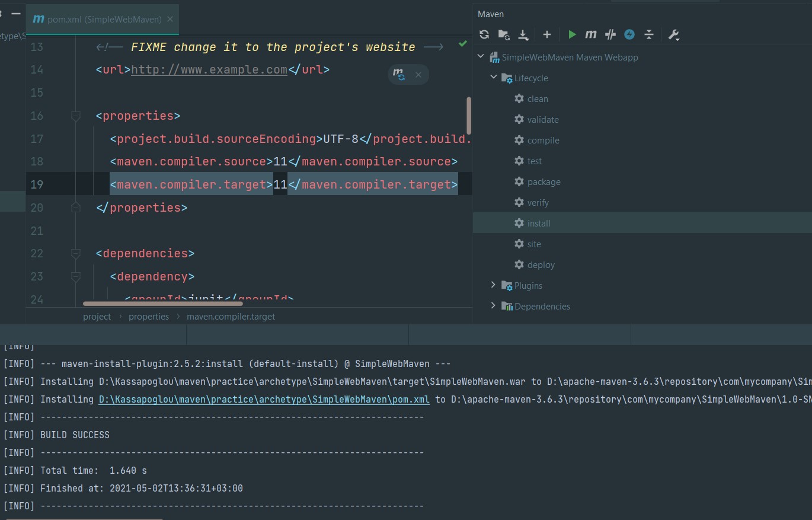Select the verify lifecycle goal

coord(538,203)
